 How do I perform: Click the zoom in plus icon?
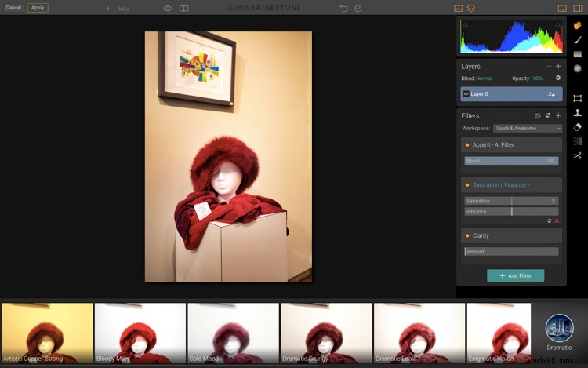(x=108, y=9)
